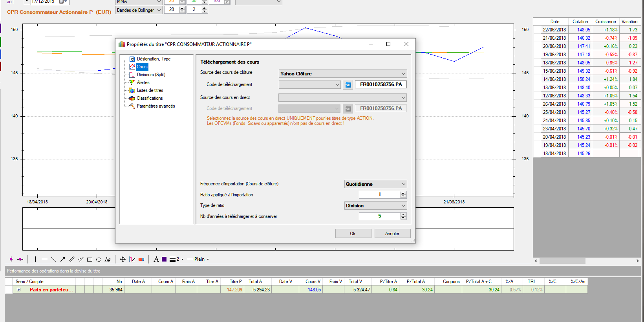
Task: Increase the Bollinger deviation value 2
Action: (x=205, y=8)
